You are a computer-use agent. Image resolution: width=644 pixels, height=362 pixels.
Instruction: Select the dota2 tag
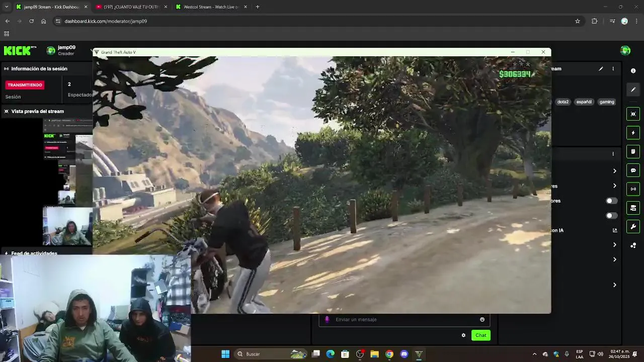tap(563, 102)
